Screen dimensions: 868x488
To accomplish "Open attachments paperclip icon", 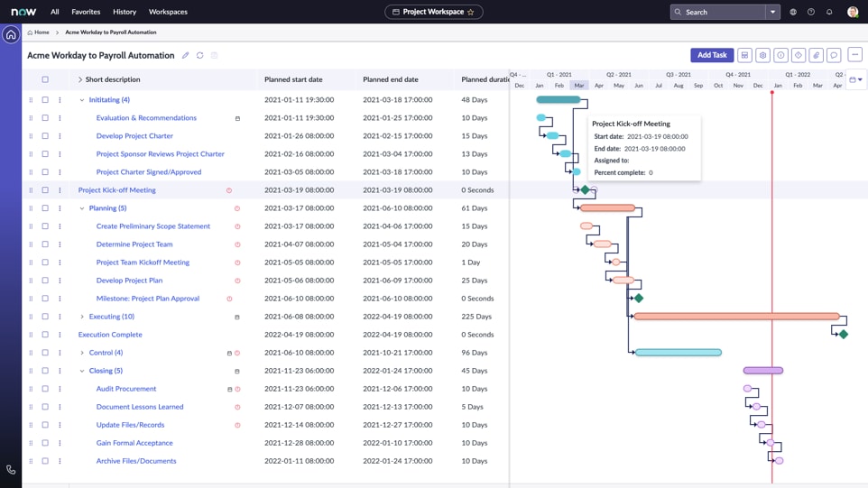I will 816,55.
